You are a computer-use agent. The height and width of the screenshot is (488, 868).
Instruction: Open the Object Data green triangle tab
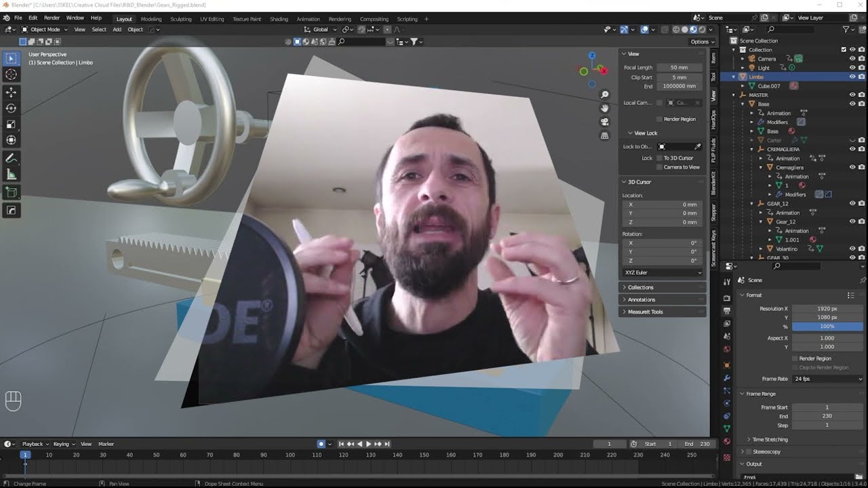tap(727, 428)
